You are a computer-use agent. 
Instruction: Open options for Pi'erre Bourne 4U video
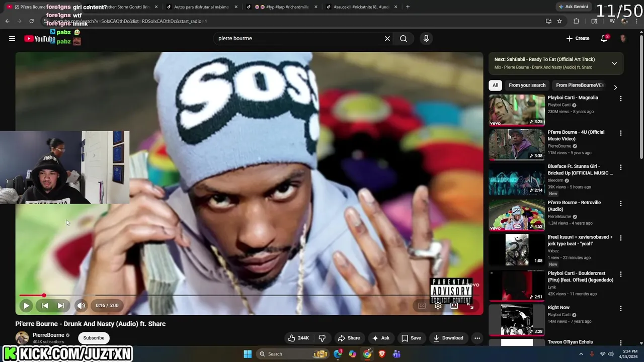[620, 133]
